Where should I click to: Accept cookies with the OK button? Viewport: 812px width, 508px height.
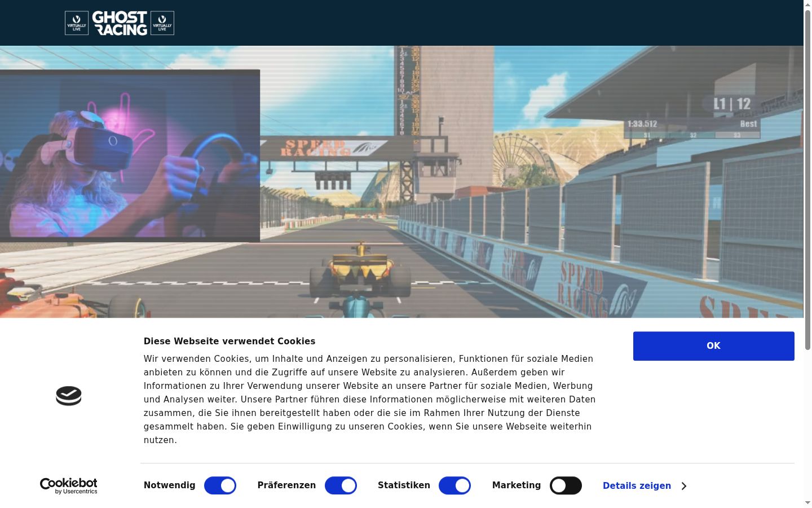714,346
